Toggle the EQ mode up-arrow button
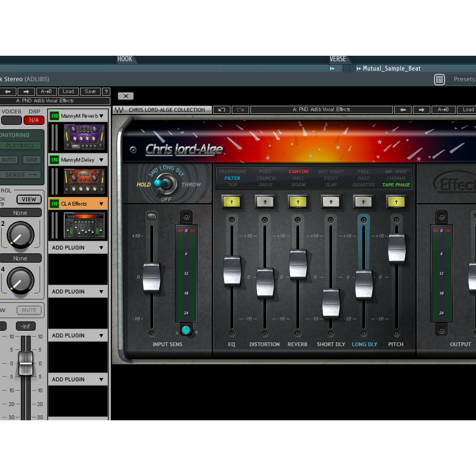The image size is (476, 476). (232, 202)
